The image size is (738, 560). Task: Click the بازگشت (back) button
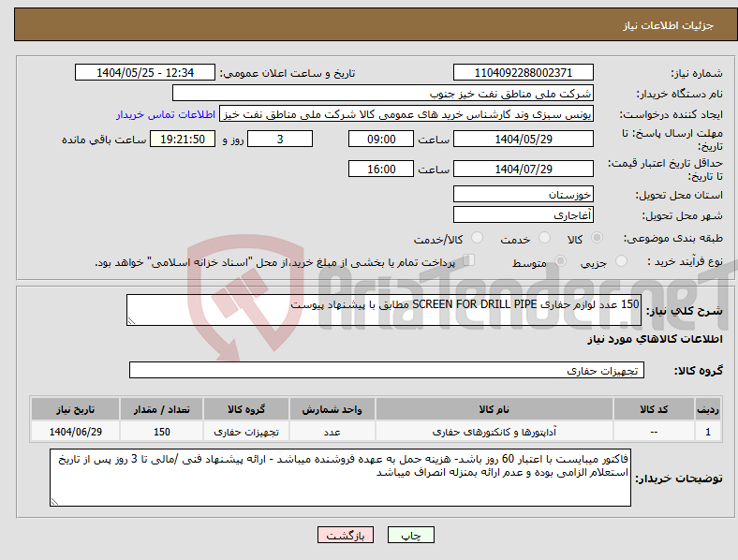(346, 535)
